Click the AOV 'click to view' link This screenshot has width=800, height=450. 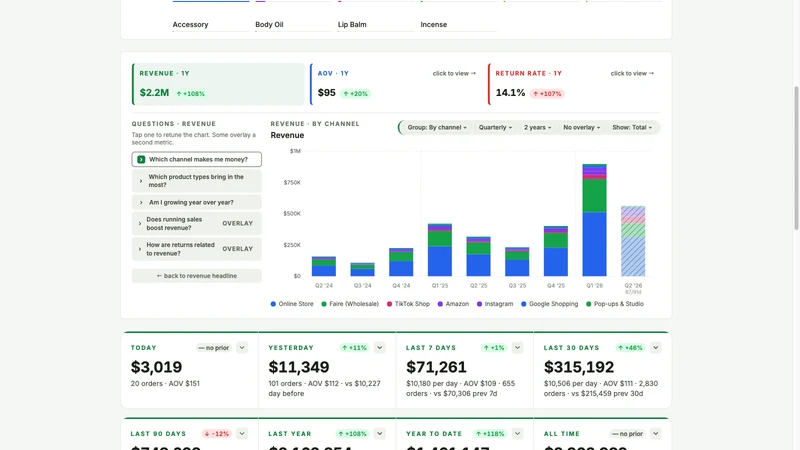[454, 73]
